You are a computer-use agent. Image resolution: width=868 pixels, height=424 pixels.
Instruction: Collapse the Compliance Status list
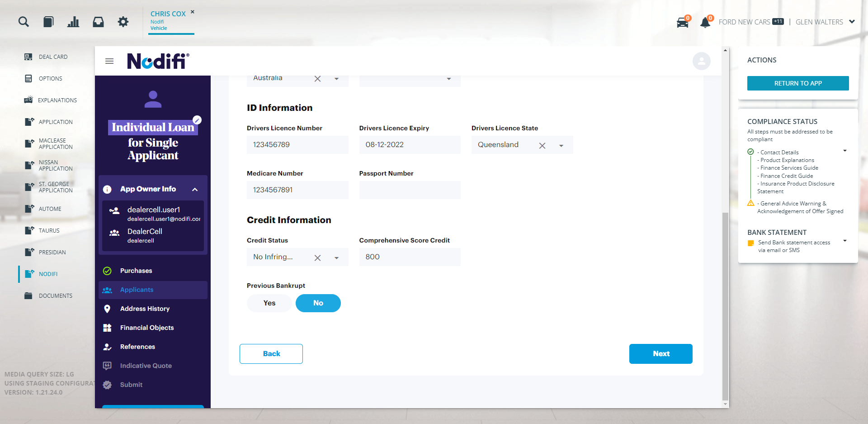pyautogui.click(x=845, y=151)
